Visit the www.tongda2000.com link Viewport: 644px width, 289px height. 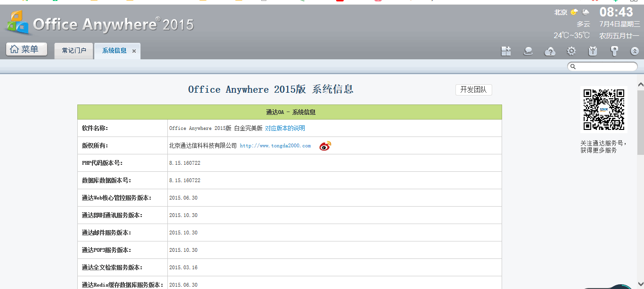coord(275,146)
